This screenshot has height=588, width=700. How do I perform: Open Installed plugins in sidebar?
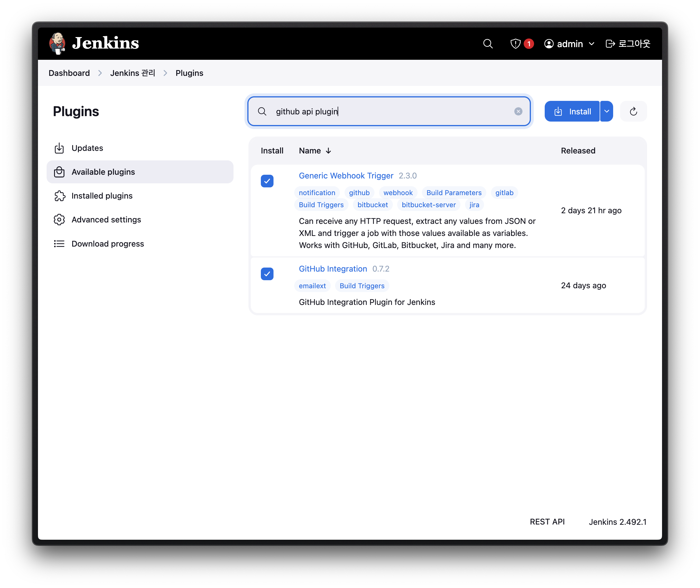(x=140, y=196)
